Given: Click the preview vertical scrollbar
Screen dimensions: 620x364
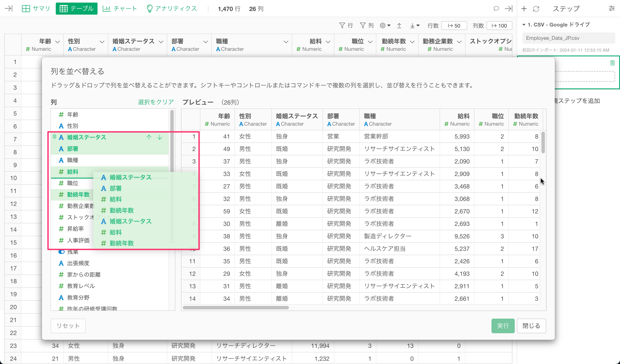Looking at the screenshot, I should 543,142.
